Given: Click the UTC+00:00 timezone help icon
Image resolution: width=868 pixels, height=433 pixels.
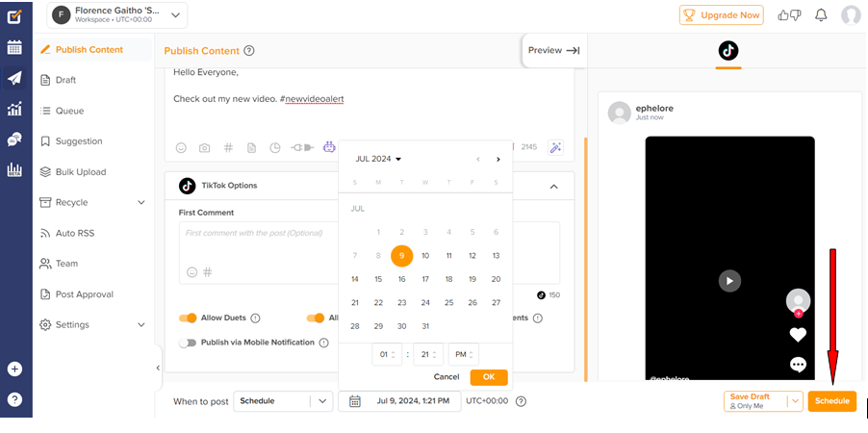Looking at the screenshot, I should coord(521,401).
